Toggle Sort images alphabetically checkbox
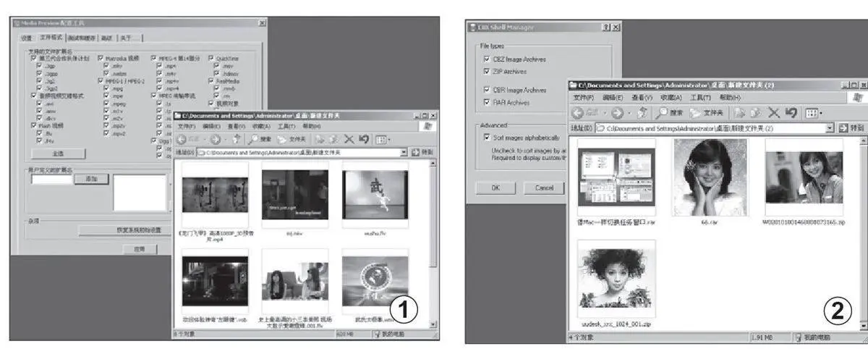This screenshot has width=868, height=349. 486,136
